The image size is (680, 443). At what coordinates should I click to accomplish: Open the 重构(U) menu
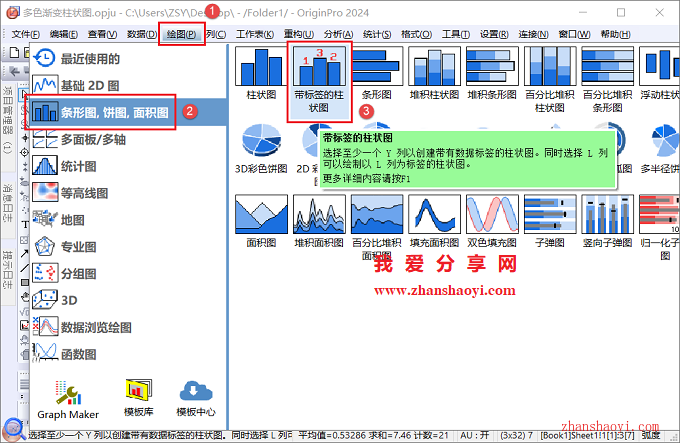299,34
